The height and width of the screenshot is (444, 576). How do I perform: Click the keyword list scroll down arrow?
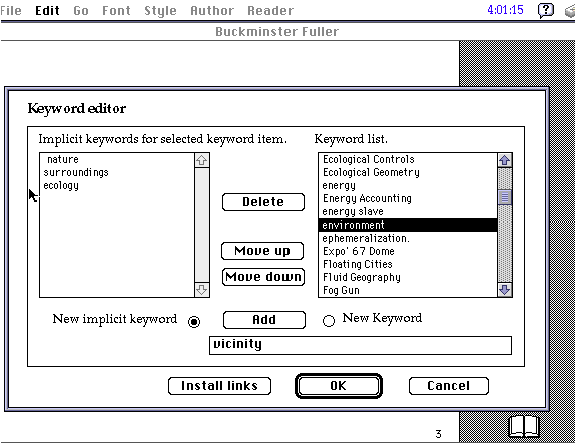[x=505, y=290]
